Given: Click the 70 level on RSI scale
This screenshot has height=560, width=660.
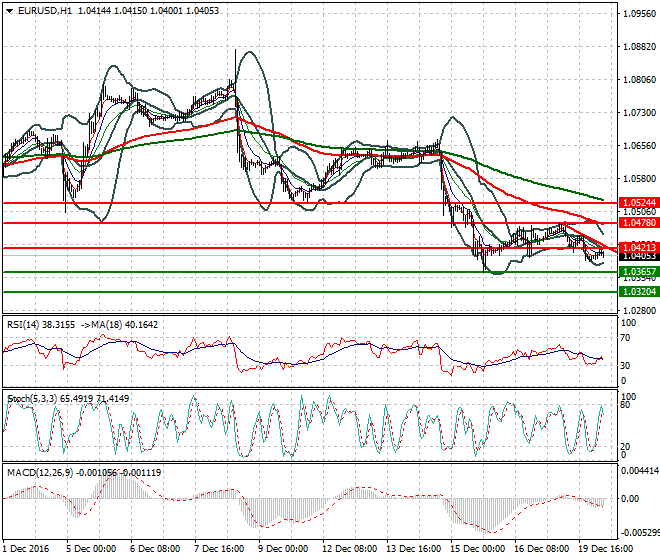Looking at the screenshot, I should (x=626, y=339).
